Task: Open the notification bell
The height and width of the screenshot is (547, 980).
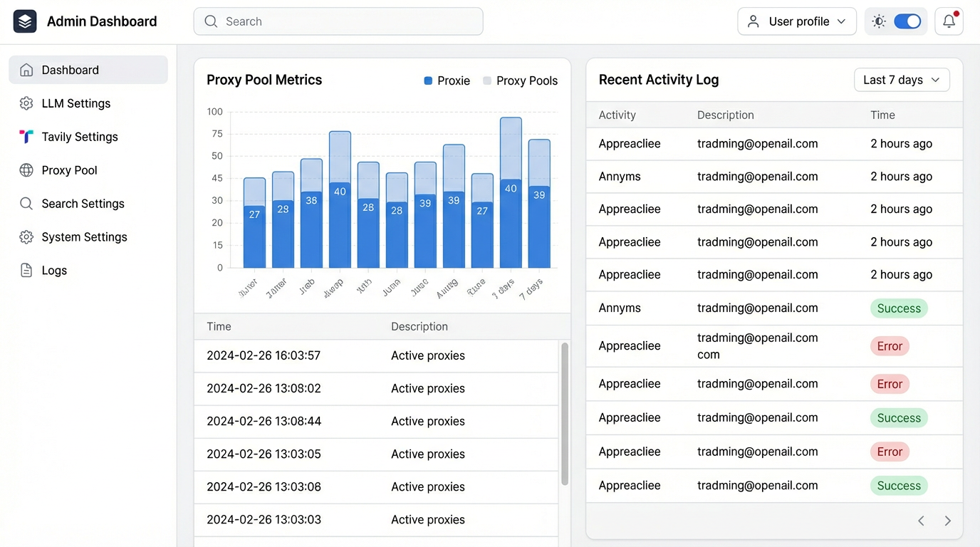Action: click(x=949, y=21)
